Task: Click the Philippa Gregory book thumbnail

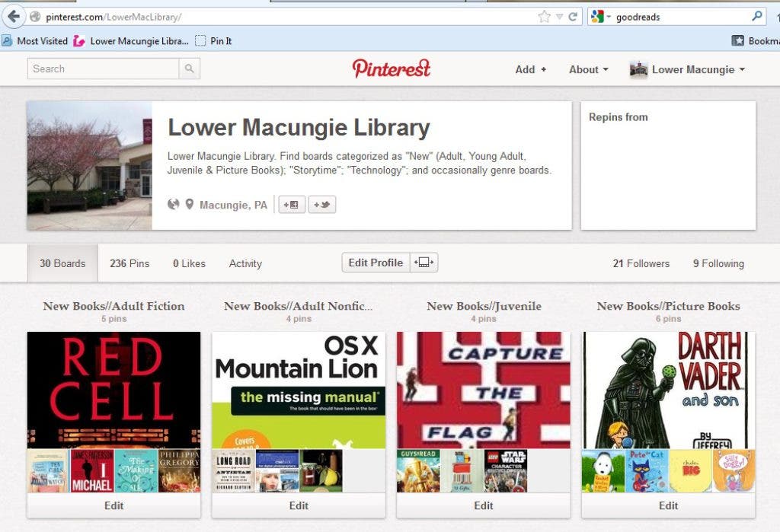Action: (179, 471)
